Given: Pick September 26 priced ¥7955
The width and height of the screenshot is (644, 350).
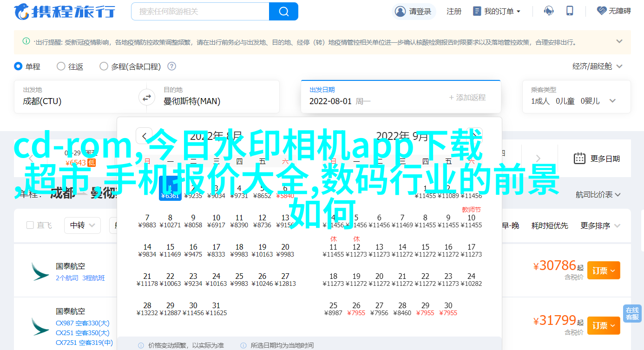Looking at the screenshot, I should pos(356,309).
